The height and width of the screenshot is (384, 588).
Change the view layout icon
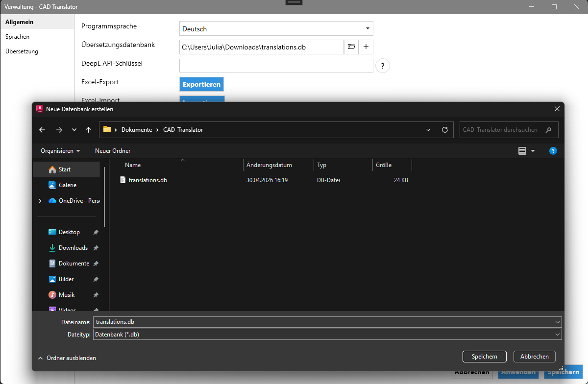(x=522, y=151)
